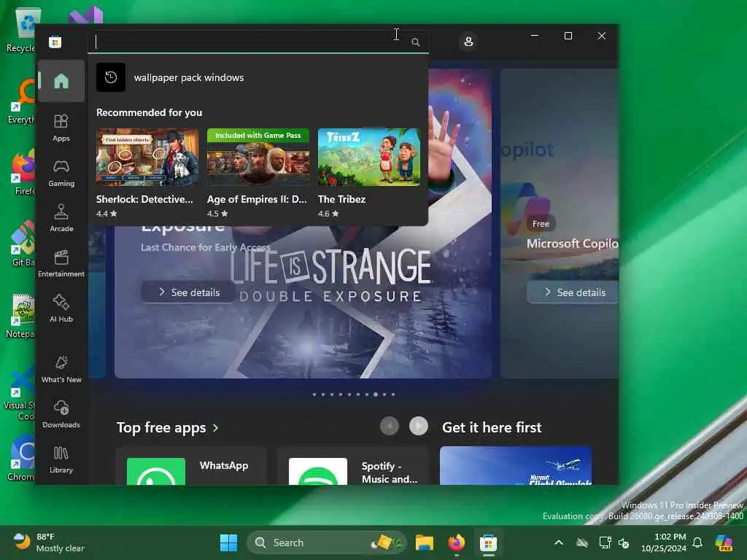Screen dimensions: 747x560
Task: Open the Gaming section
Action: [61, 173]
